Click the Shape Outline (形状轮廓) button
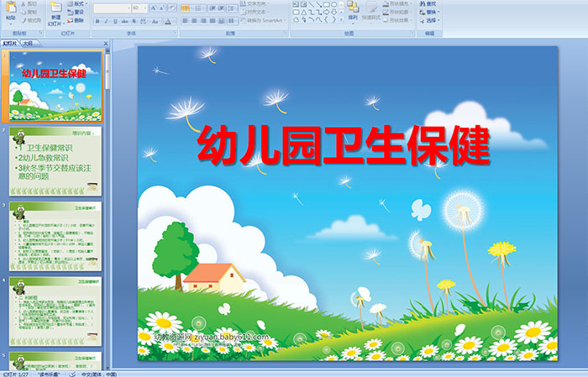 point(396,12)
